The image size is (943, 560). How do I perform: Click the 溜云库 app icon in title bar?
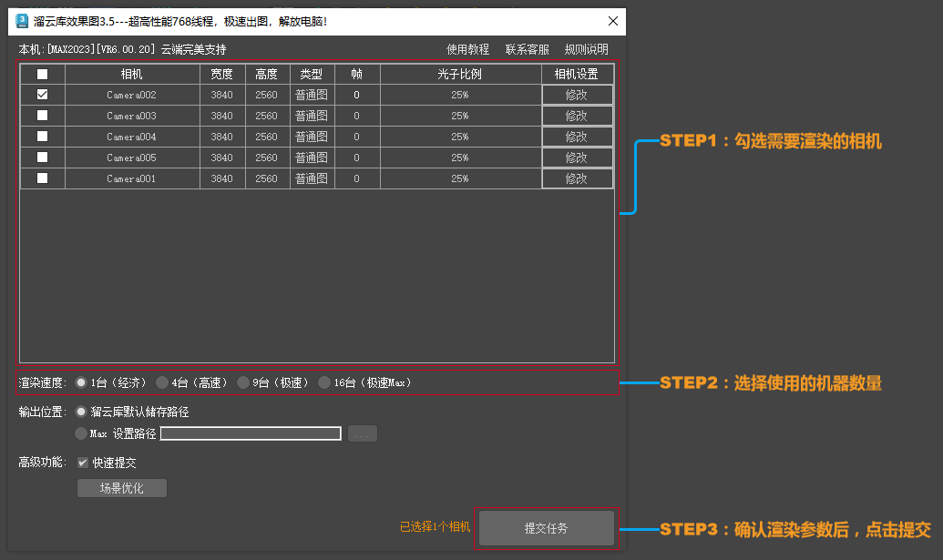(22, 21)
